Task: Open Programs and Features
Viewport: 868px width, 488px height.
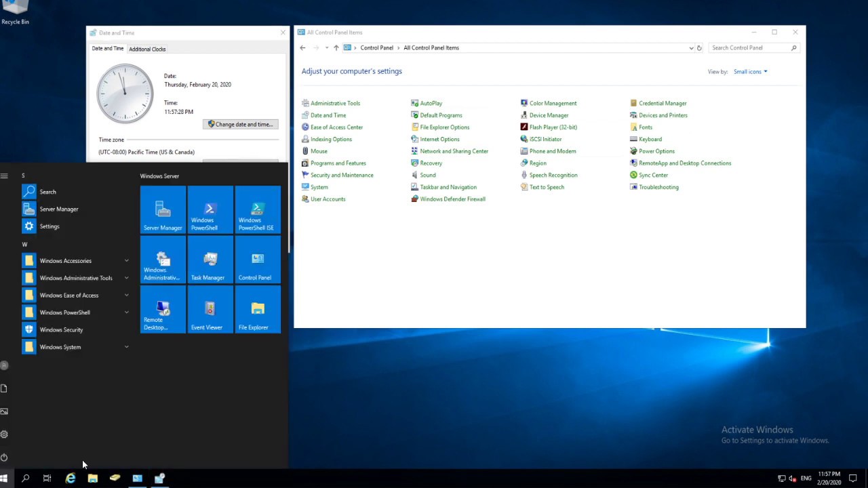Action: 334,163
